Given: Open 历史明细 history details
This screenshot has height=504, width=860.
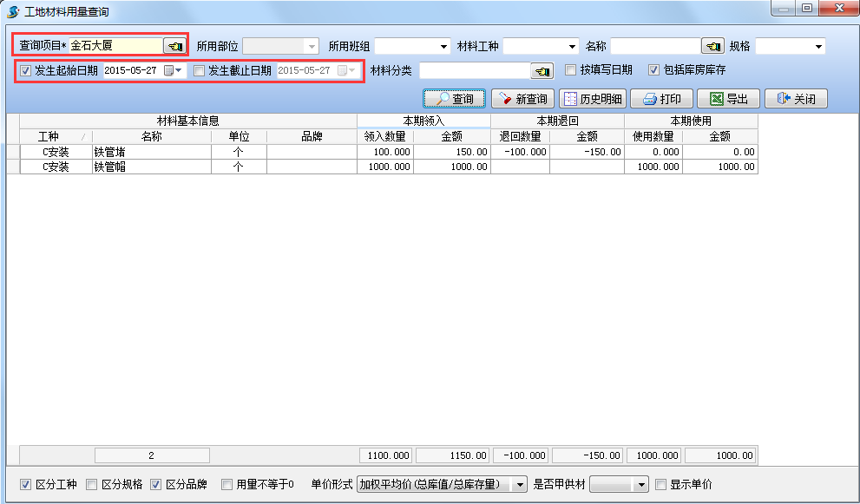Looking at the screenshot, I should 593,99.
